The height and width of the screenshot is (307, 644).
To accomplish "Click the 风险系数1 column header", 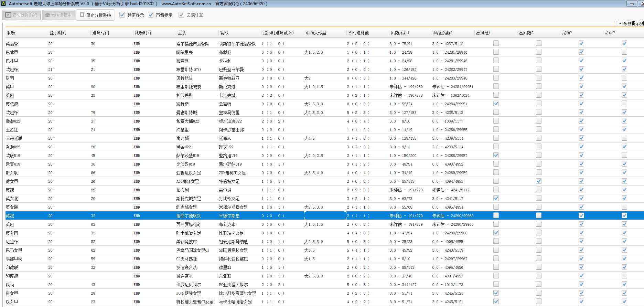I will click(400, 33).
